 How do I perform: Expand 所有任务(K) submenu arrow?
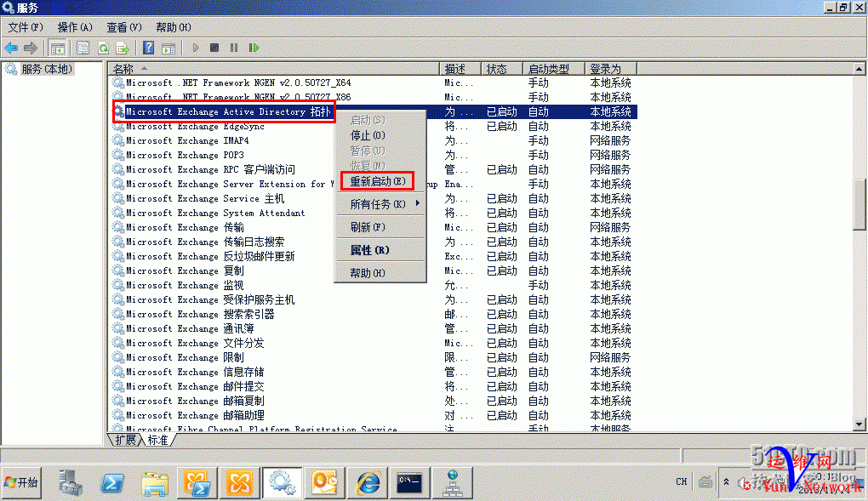(x=417, y=204)
